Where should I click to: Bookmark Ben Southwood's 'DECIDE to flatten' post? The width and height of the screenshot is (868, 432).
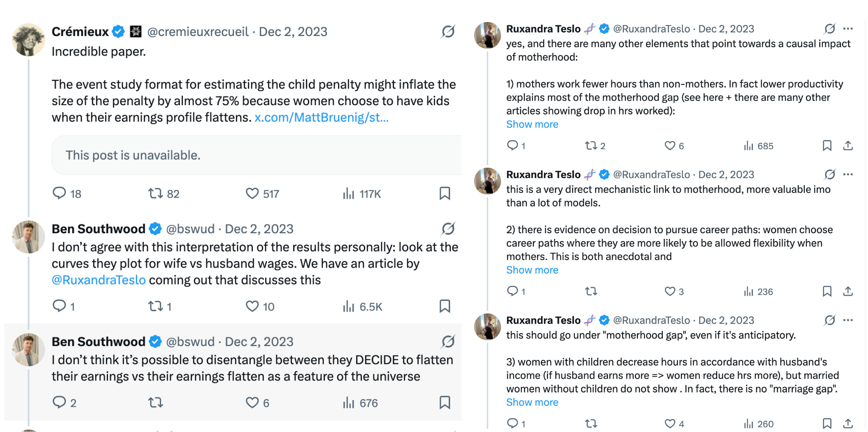point(445,403)
